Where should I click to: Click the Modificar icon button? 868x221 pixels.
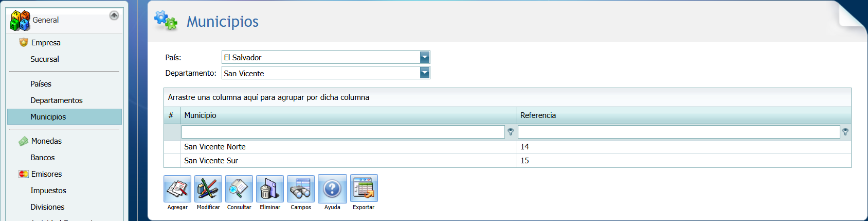[208, 189]
